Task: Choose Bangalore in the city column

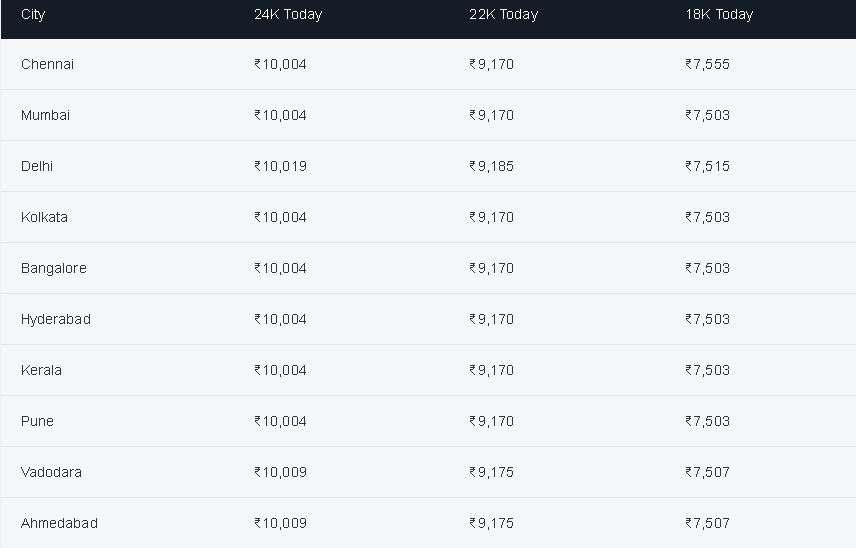Action: point(54,269)
